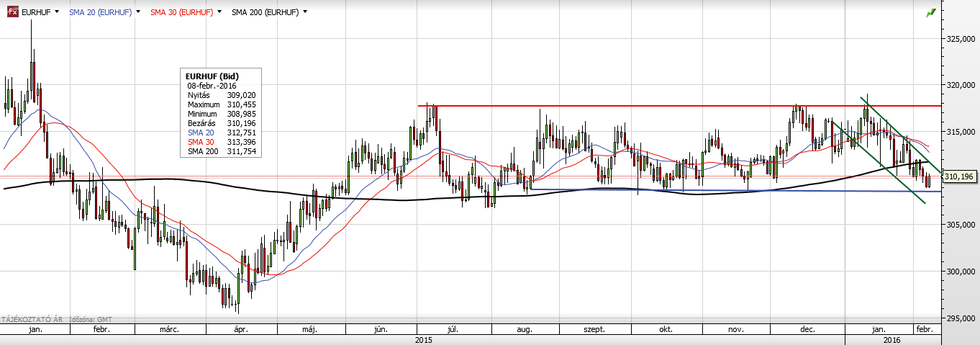Open the SMA 200 (EURHUF) dropdown arrow
Screen dimensions: 980x345
point(305,12)
